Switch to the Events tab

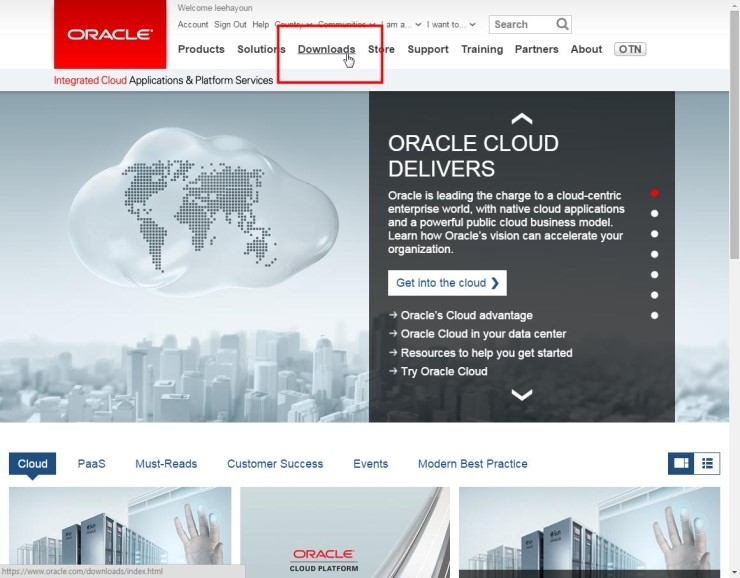click(x=370, y=463)
